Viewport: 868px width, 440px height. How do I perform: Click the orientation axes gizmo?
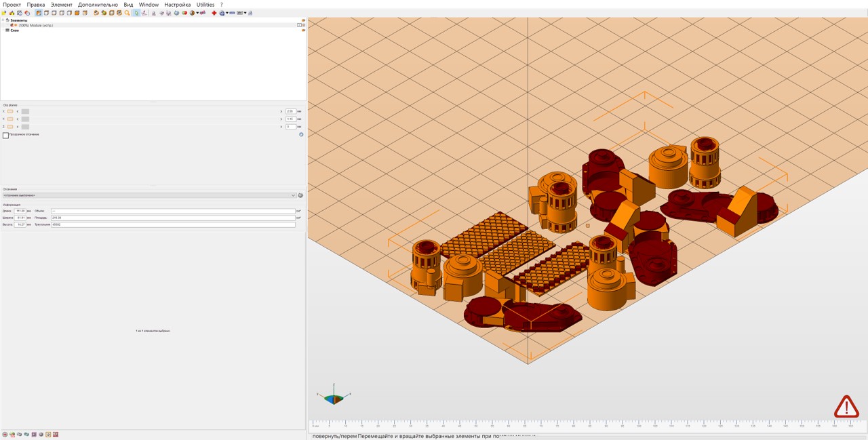[334, 398]
